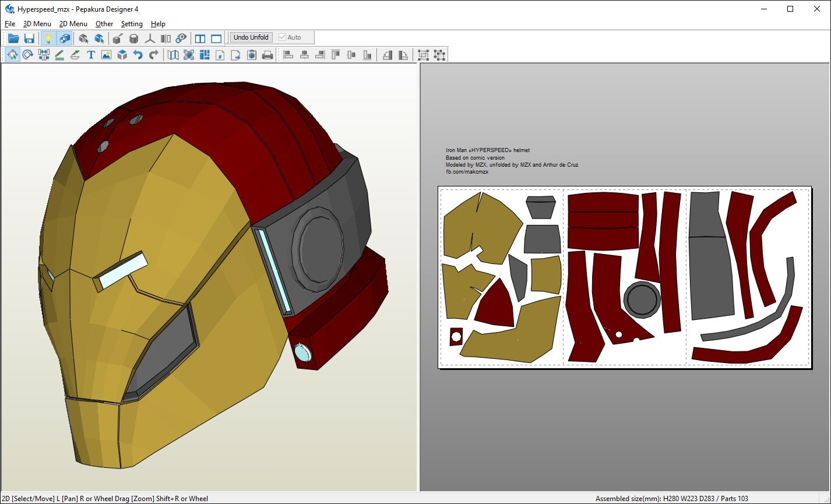Click the Open file folder icon
Viewport: 831px width, 504px height.
pyautogui.click(x=13, y=38)
